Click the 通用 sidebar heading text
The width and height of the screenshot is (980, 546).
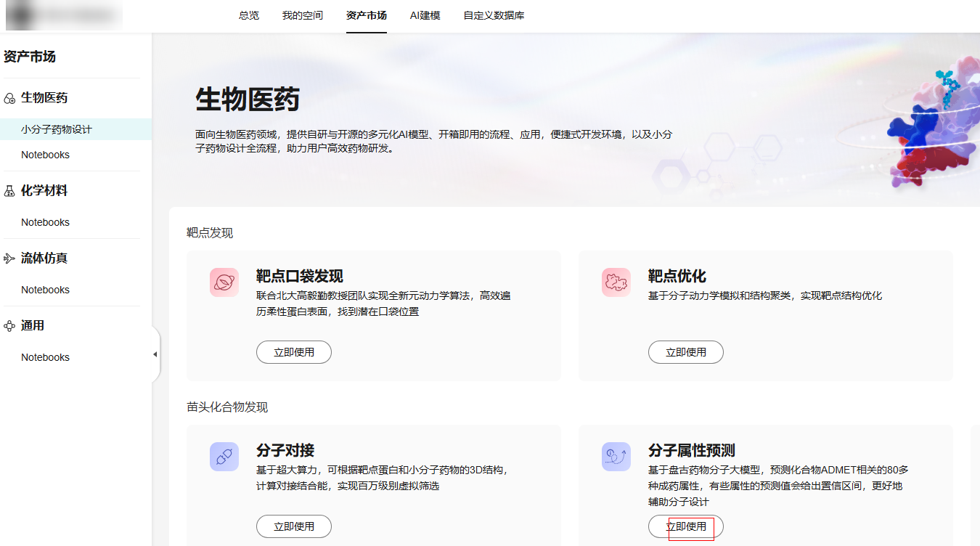(x=33, y=326)
